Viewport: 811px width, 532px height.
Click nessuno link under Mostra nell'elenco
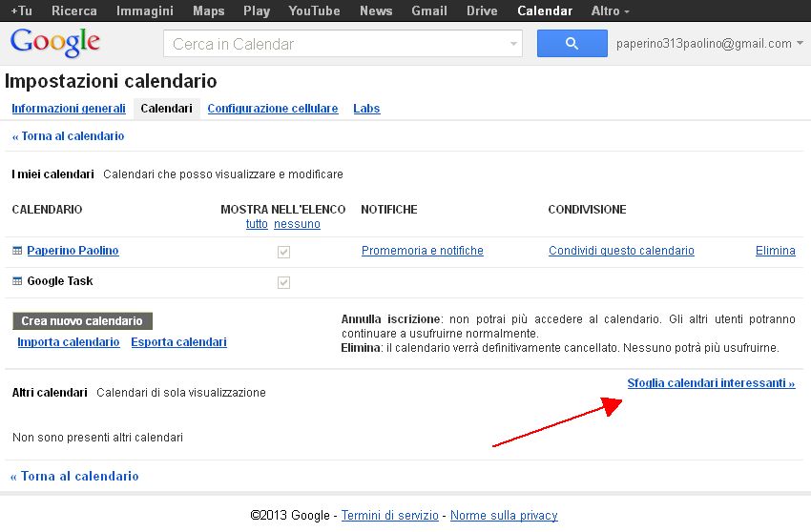[x=297, y=224]
